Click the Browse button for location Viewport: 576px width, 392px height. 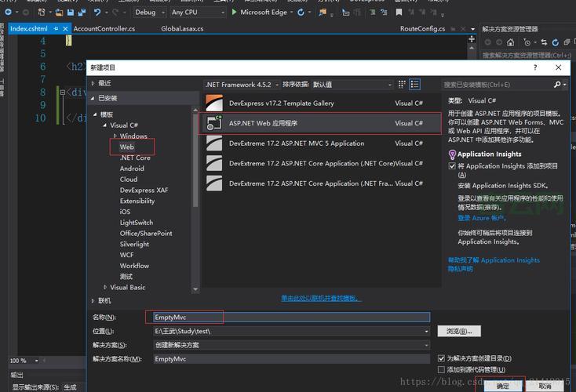click(459, 331)
